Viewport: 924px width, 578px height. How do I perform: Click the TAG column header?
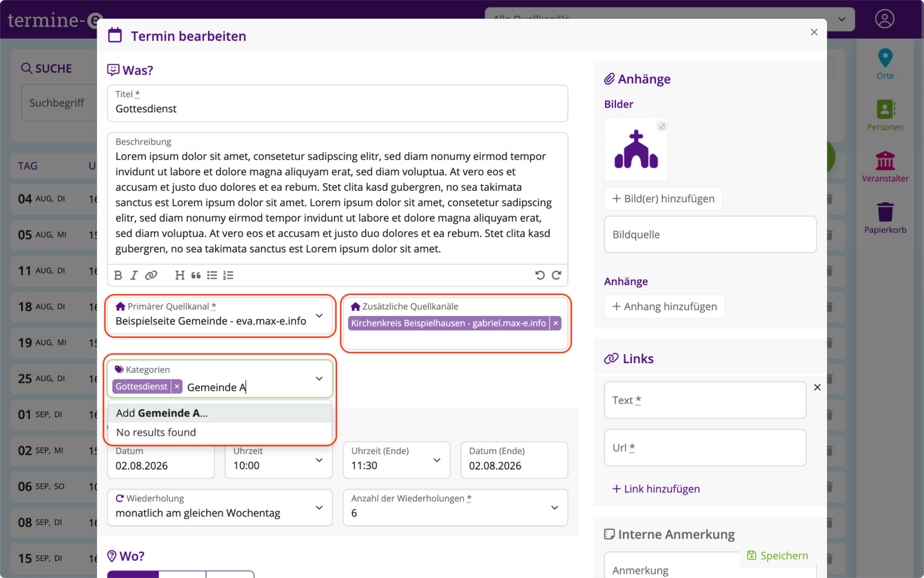(27, 166)
